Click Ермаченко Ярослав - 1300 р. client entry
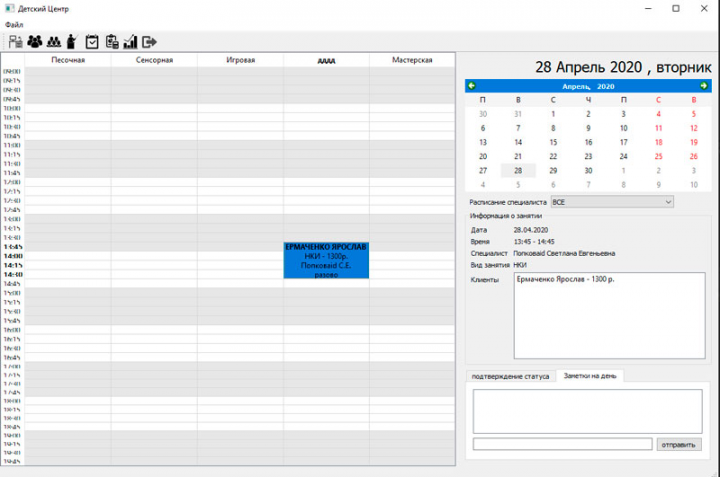This screenshot has height=477, width=720. pyautogui.click(x=565, y=279)
